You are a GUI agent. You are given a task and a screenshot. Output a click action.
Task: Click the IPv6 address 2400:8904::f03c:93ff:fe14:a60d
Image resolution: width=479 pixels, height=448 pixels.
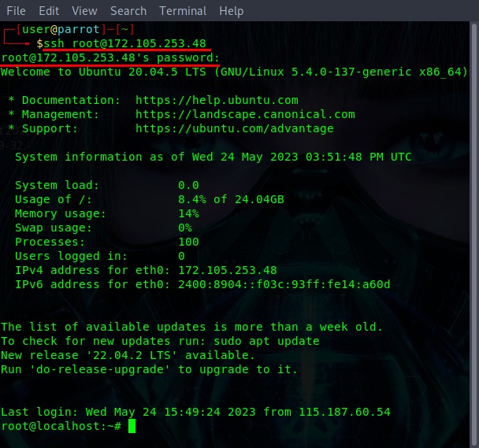(x=284, y=284)
